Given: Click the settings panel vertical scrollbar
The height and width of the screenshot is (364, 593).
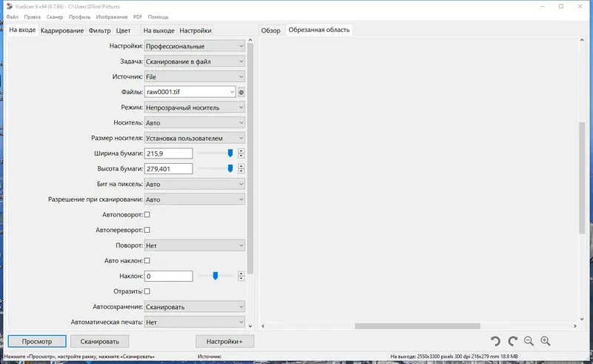Looking at the screenshot, I should 250,158.
